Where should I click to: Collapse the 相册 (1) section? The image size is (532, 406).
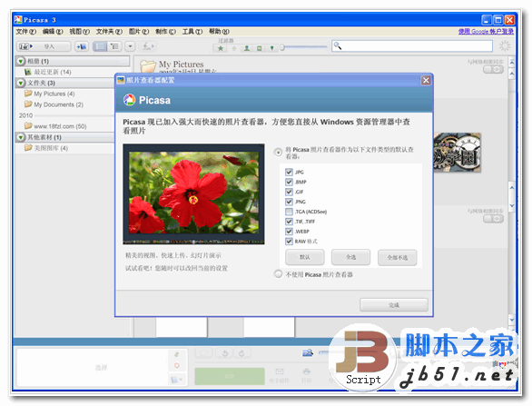pyautogui.click(x=21, y=61)
